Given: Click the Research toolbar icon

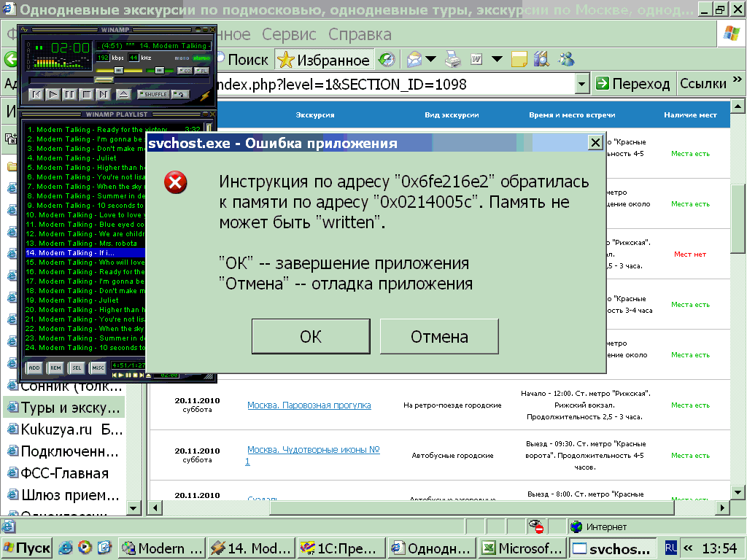Looking at the screenshot, I should click(x=541, y=60).
